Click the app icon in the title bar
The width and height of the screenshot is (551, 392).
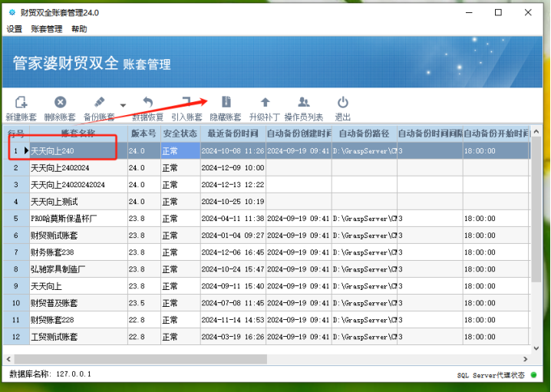12,12
